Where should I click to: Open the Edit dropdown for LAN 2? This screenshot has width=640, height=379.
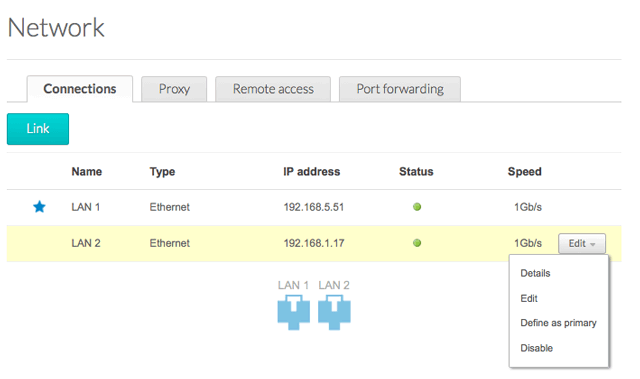[582, 244]
